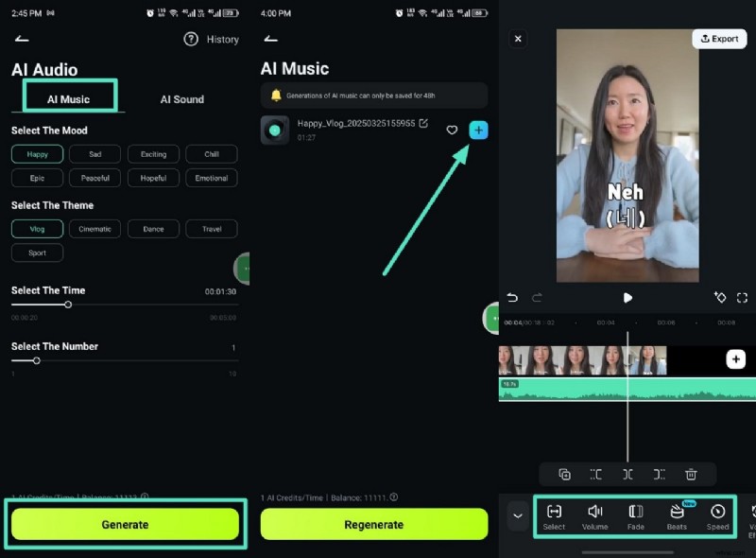Collapse the bottom toolbar with the chevron

click(517, 515)
